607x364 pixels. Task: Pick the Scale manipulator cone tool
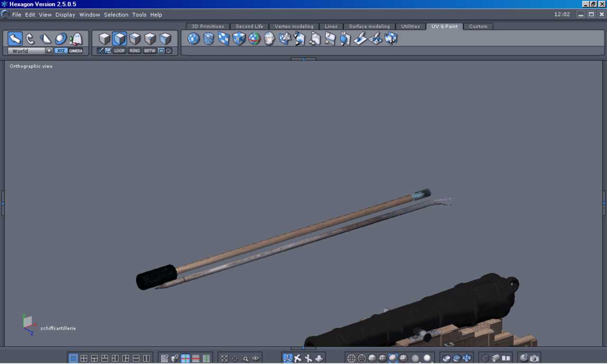[x=46, y=39]
